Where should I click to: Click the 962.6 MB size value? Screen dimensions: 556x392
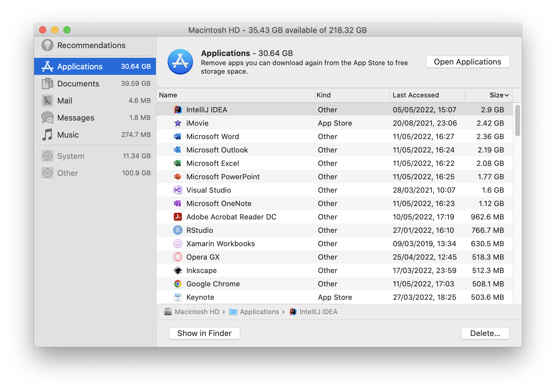(487, 217)
